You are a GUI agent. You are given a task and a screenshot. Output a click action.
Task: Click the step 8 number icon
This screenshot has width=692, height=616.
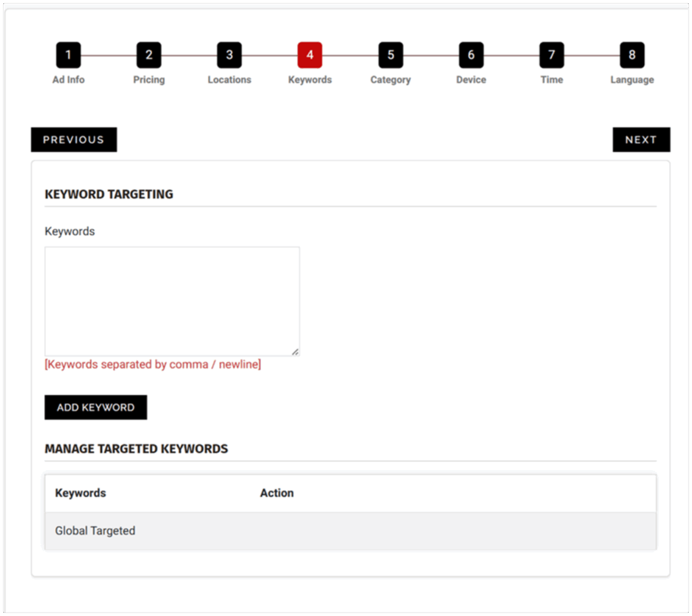point(632,55)
